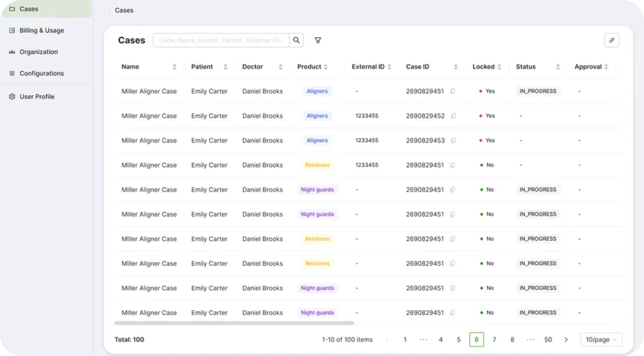This screenshot has height=356, width=644.
Task: Click Case ID 2690829453 number
Action: (425, 140)
